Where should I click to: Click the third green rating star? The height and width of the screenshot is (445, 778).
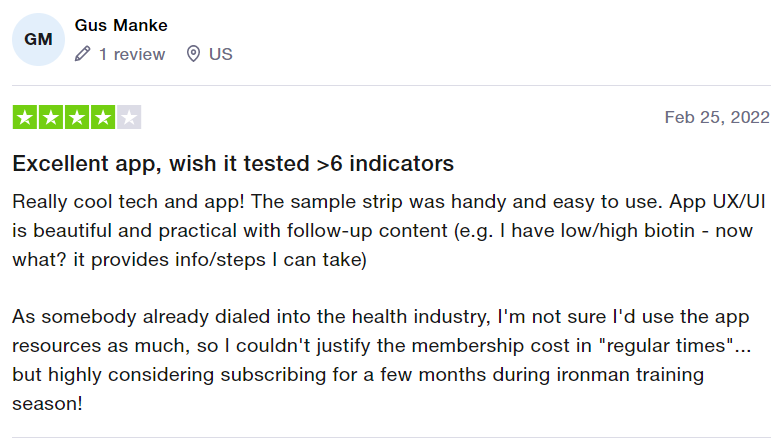[77, 117]
